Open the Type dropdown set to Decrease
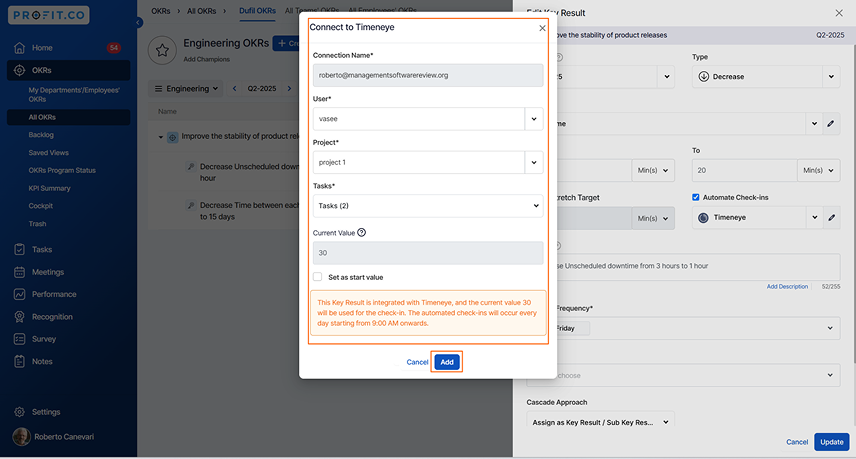This screenshot has height=459, width=856. point(766,76)
